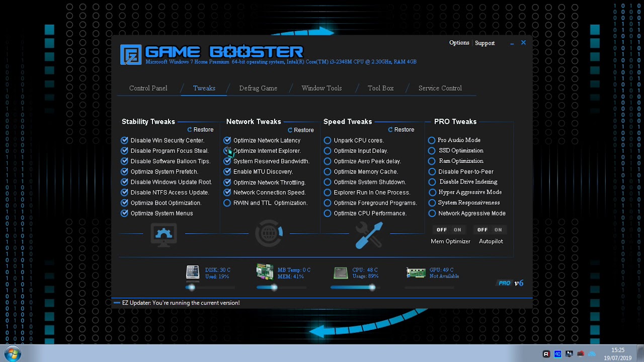Enable SSD Optimization
Image resolution: width=644 pixels, height=362 pixels.
[x=432, y=151]
